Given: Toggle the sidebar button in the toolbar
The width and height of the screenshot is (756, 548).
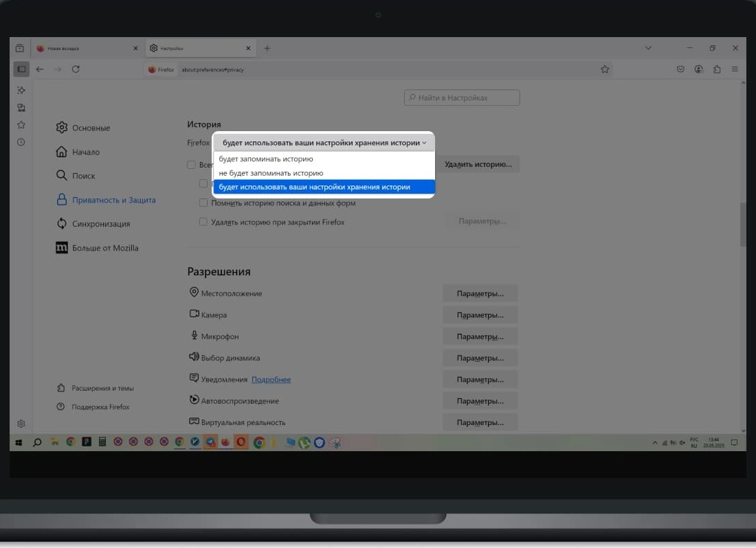Looking at the screenshot, I should click(21, 69).
